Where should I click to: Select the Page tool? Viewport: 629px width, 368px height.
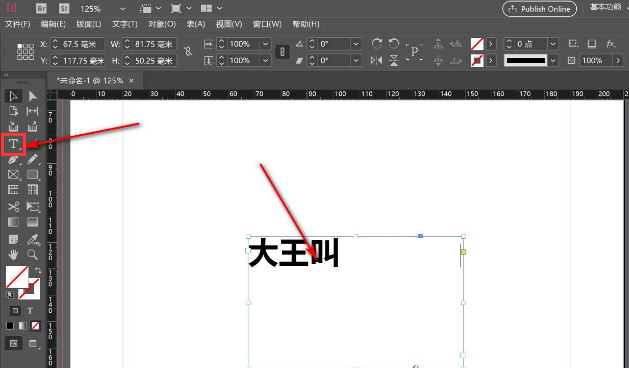[x=13, y=111]
